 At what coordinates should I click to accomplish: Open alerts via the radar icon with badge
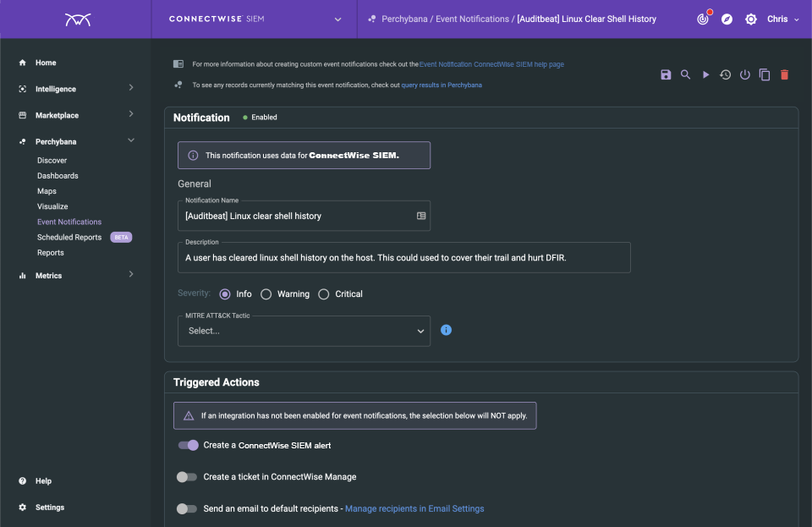tap(703, 19)
